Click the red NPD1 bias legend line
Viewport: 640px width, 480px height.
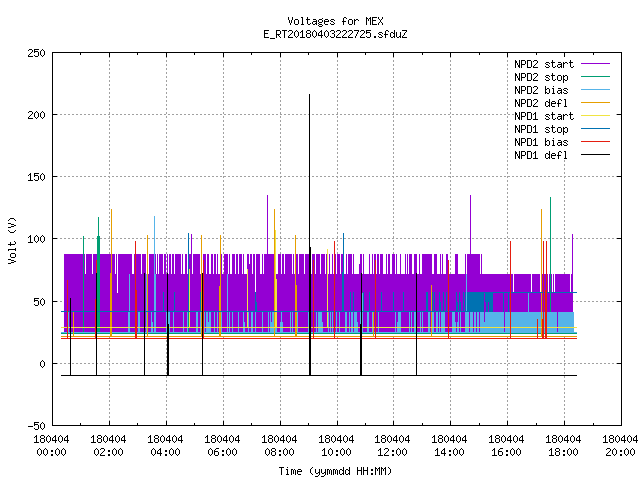pos(595,142)
